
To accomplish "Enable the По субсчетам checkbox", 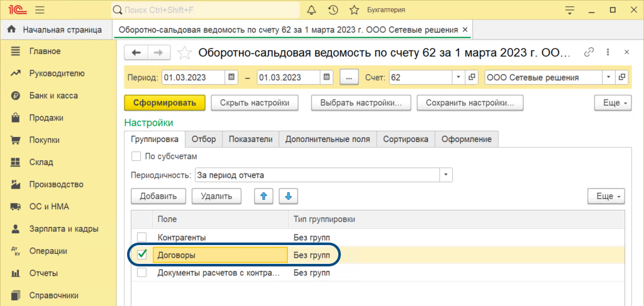I will click(x=135, y=156).
